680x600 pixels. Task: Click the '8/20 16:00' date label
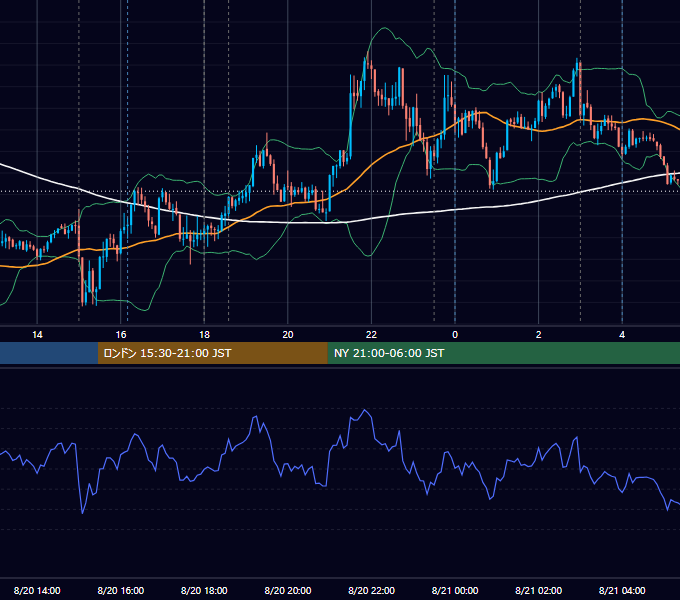[121, 590]
